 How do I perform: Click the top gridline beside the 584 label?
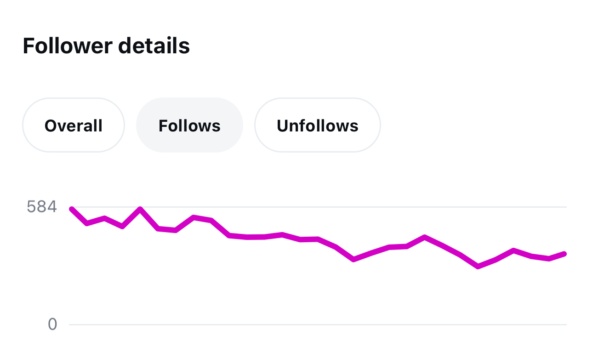coord(322,207)
